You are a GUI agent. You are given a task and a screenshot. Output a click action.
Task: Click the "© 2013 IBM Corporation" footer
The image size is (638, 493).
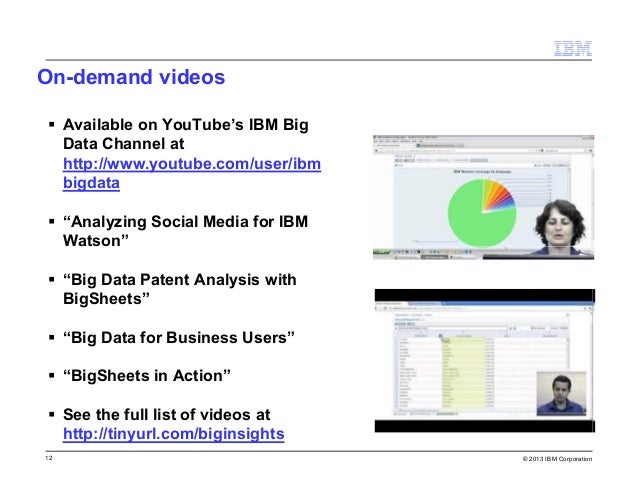coord(557,459)
